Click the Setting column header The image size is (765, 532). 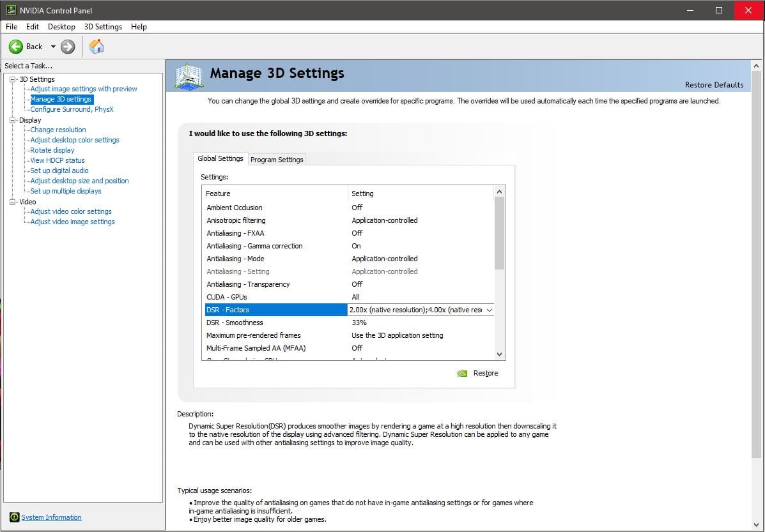tap(421, 194)
